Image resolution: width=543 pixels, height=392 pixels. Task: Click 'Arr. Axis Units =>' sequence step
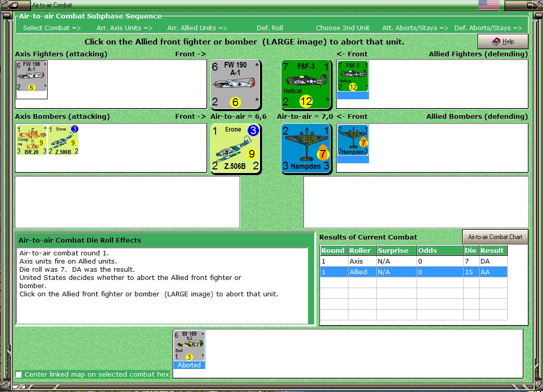124,28
